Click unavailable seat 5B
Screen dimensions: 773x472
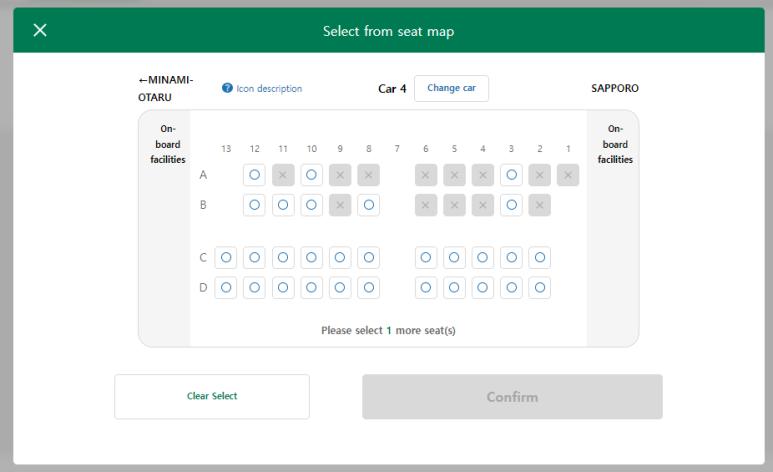(x=454, y=205)
